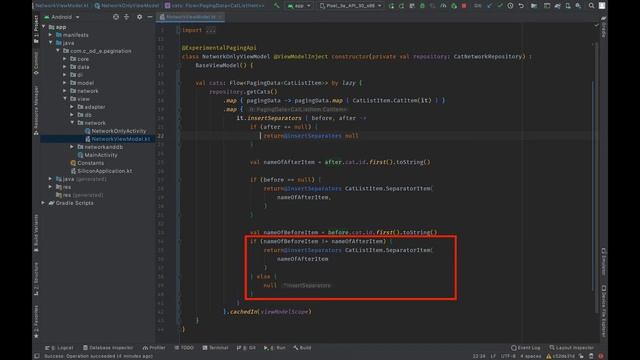
Task: Click the red error indicator in status bar
Action: click(601, 356)
